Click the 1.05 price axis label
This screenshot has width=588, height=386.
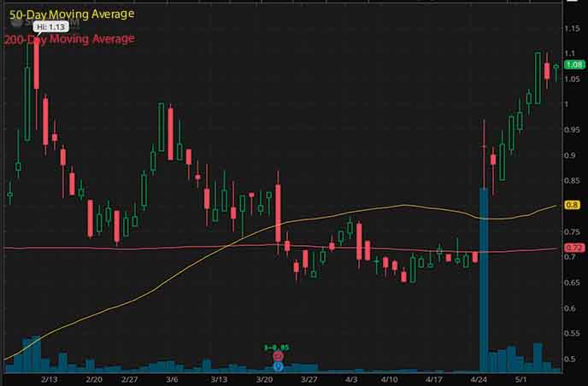572,79
